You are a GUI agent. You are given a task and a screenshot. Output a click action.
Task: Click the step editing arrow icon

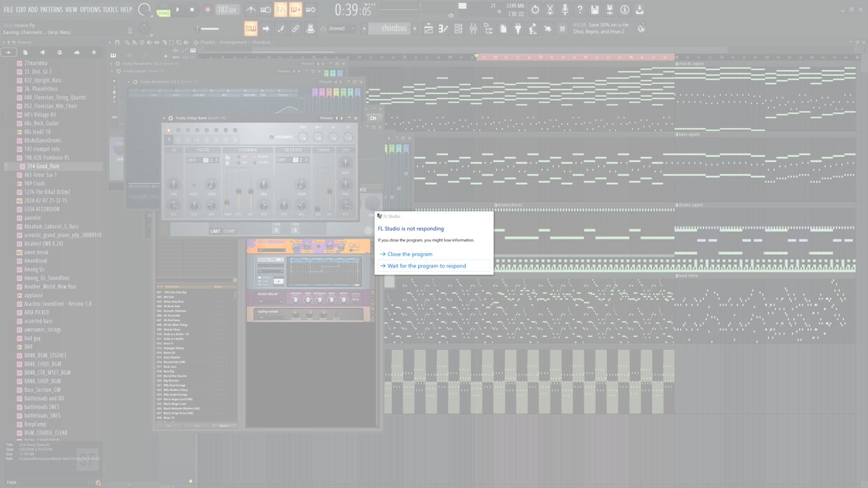265,28
